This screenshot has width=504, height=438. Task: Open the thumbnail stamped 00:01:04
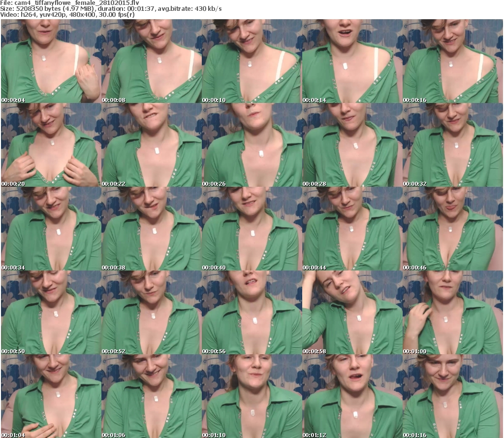tap(51, 396)
